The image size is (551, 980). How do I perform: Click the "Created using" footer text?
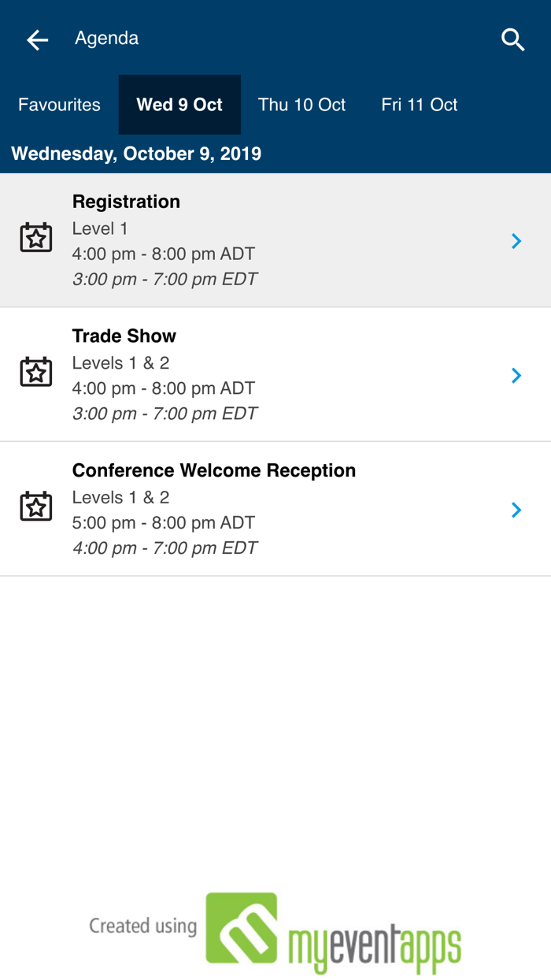tap(142, 926)
